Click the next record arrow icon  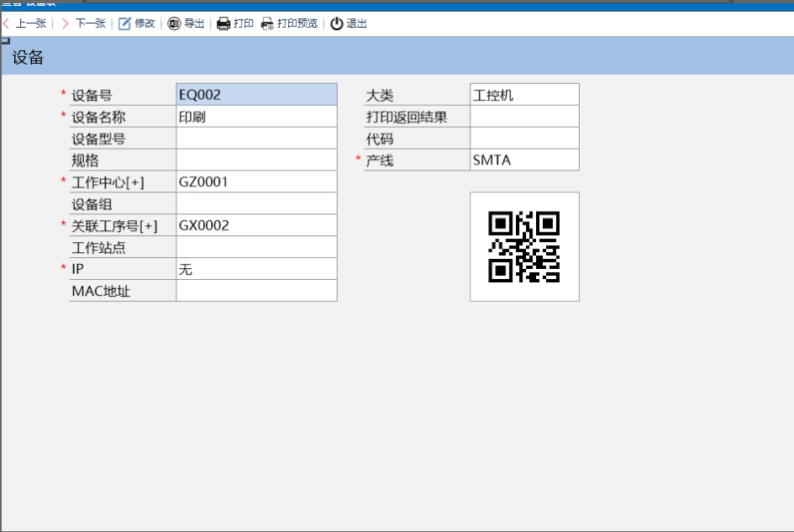pos(65,24)
